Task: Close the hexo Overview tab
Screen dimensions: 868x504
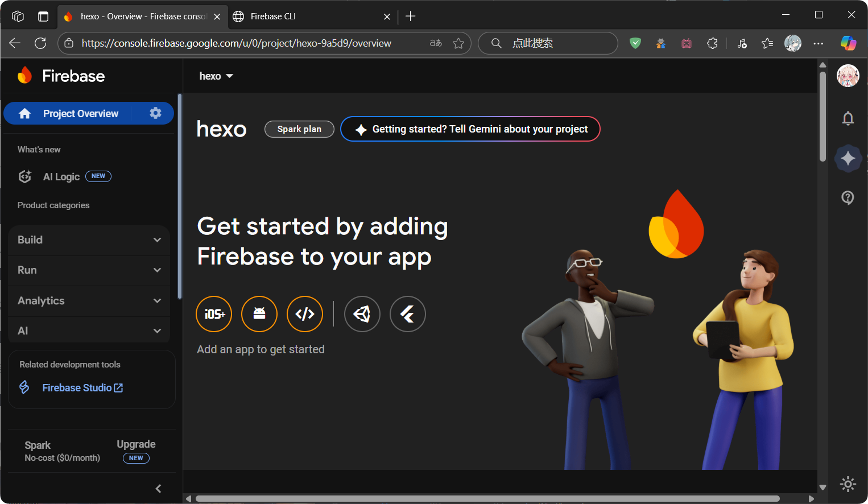Action: pos(217,16)
